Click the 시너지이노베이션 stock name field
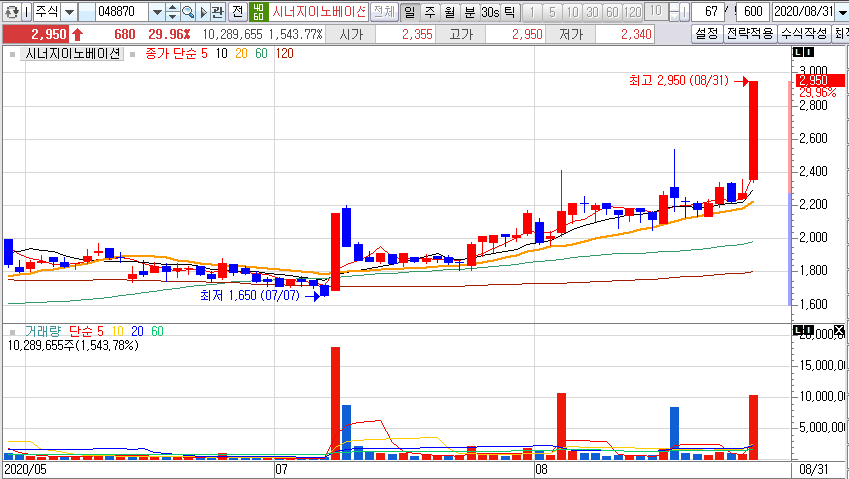The width and height of the screenshot is (849, 479). point(319,11)
